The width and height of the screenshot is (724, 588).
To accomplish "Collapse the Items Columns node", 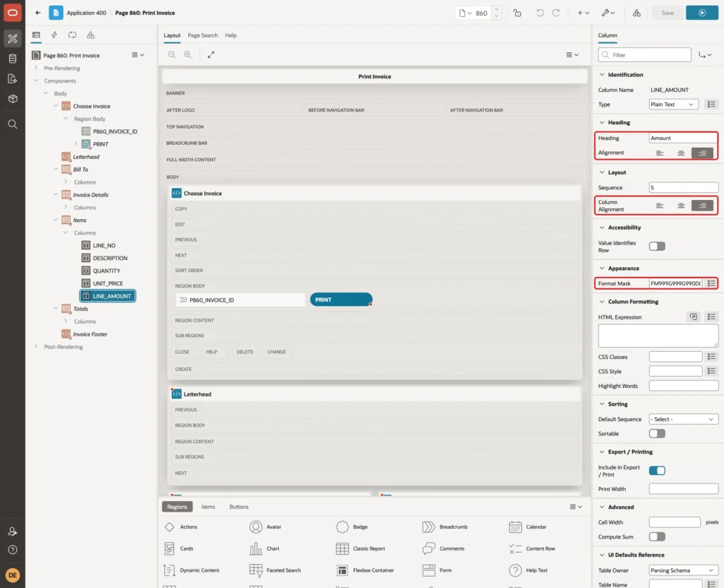I will click(x=66, y=233).
